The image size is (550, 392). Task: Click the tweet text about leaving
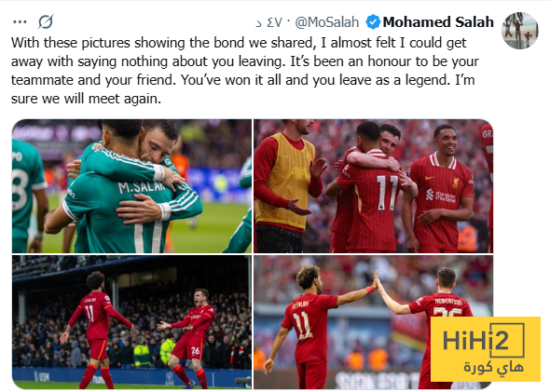point(245,71)
